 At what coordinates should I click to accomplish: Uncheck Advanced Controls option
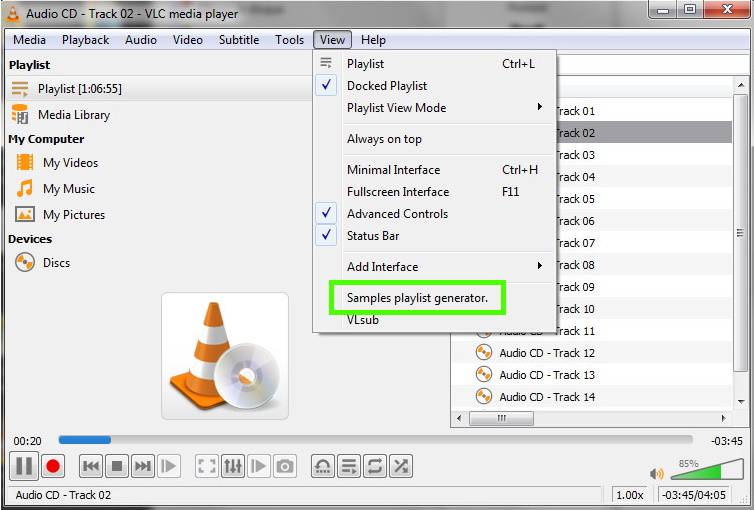[x=435, y=214]
